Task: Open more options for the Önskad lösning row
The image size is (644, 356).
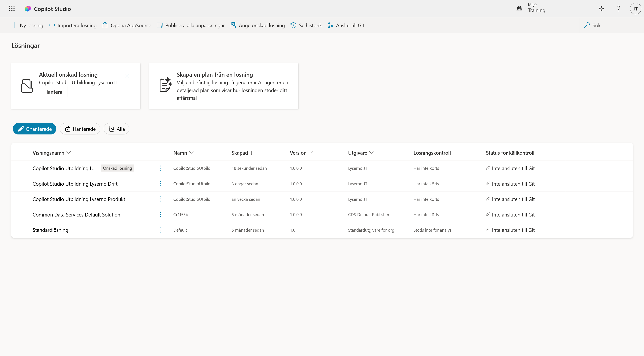Action: point(160,168)
